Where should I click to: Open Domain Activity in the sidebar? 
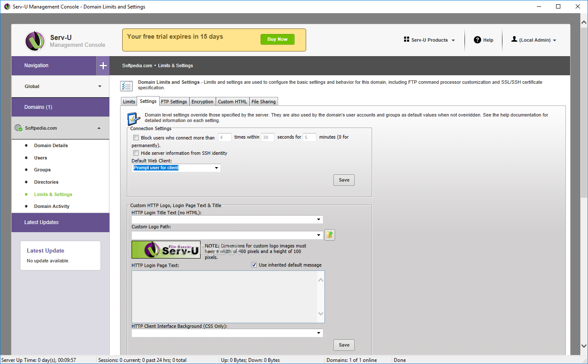[52, 206]
